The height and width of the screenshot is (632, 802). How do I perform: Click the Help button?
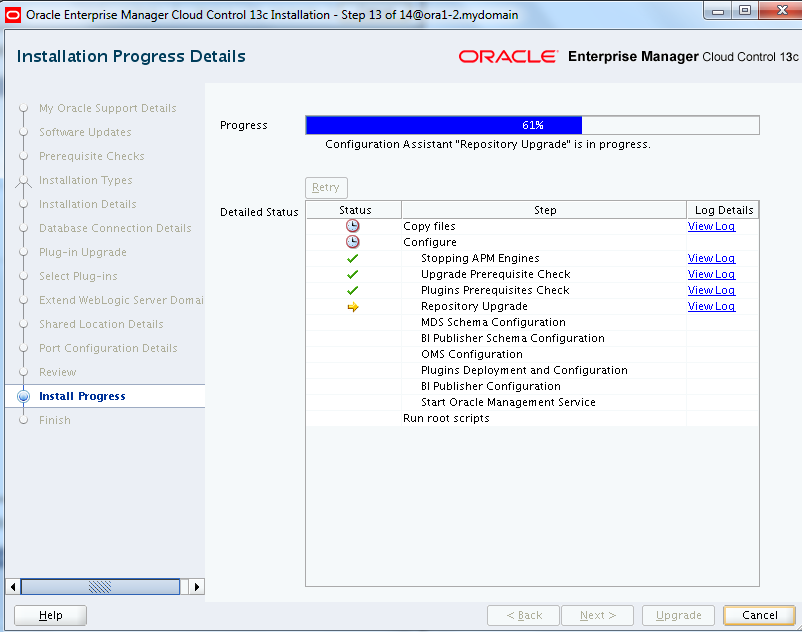(50, 615)
